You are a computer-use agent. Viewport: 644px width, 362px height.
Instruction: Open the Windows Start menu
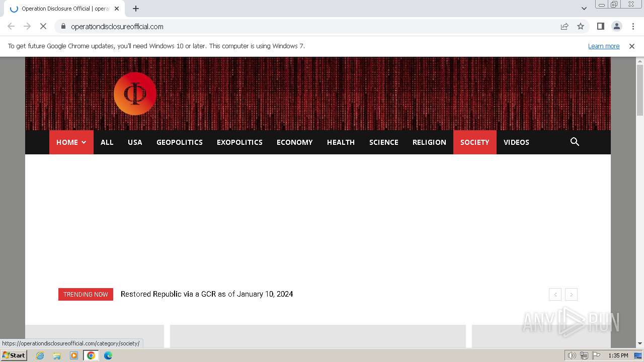14,355
